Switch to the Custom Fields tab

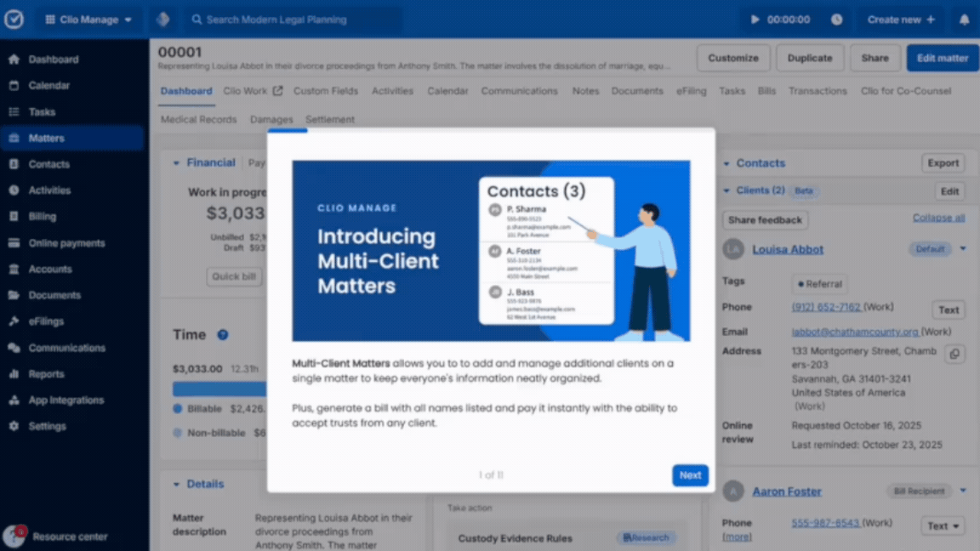coord(326,91)
